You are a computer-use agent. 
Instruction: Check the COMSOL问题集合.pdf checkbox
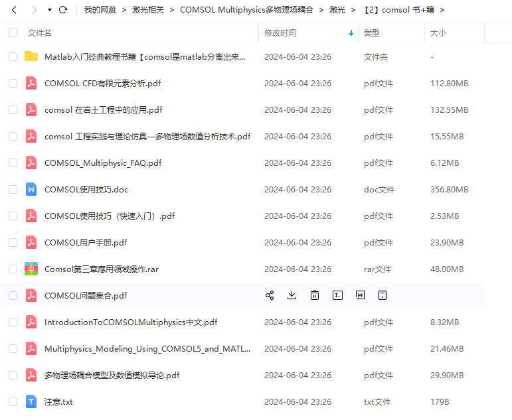pyautogui.click(x=13, y=296)
